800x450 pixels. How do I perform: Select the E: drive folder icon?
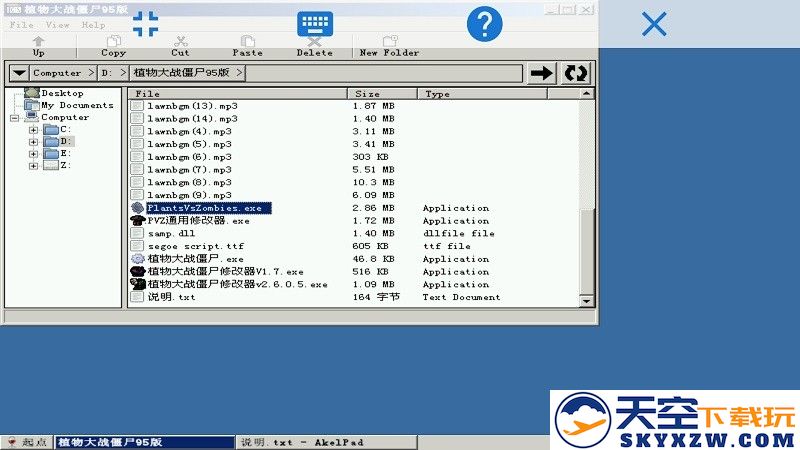click(51, 154)
